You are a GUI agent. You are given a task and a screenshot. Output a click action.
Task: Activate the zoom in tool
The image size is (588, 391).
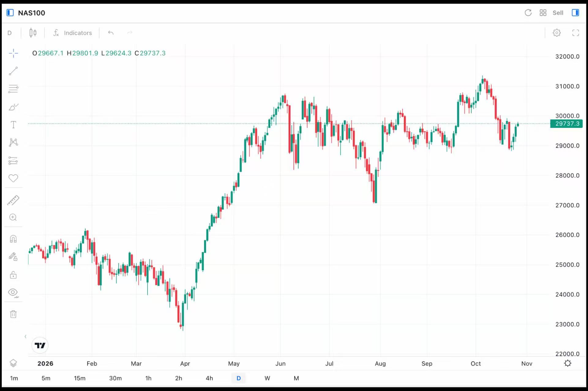[x=13, y=217]
